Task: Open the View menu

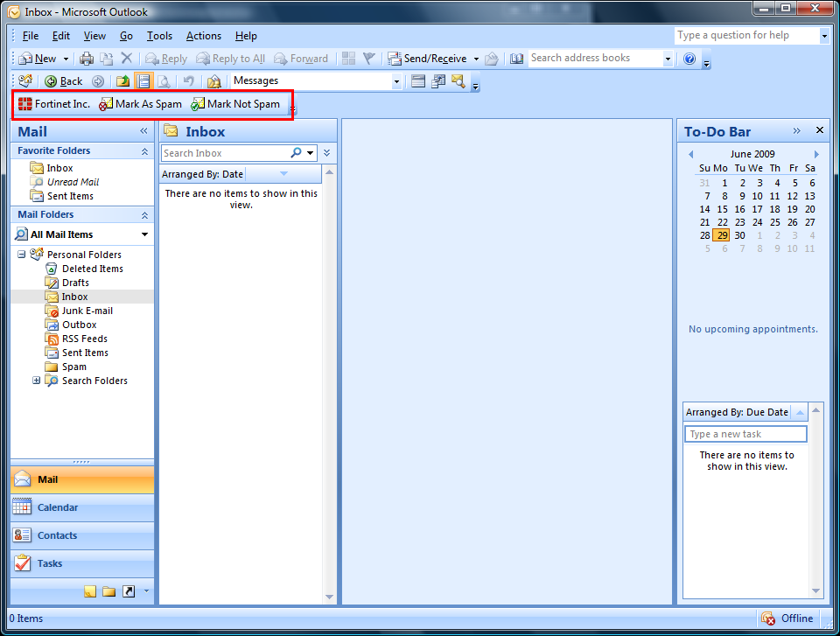Action: tap(94, 36)
